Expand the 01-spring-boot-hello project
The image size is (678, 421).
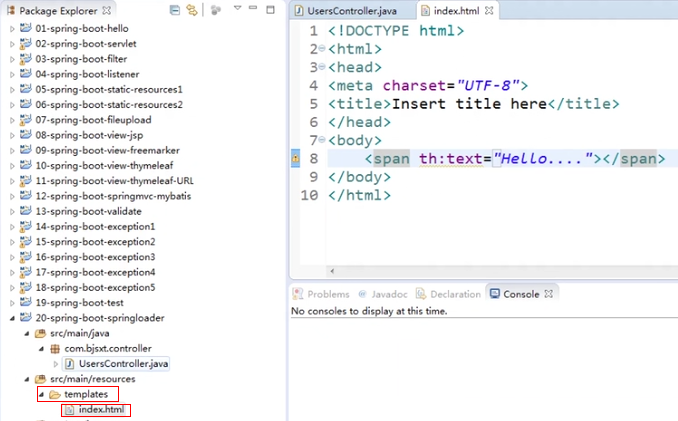pyautogui.click(x=12, y=29)
